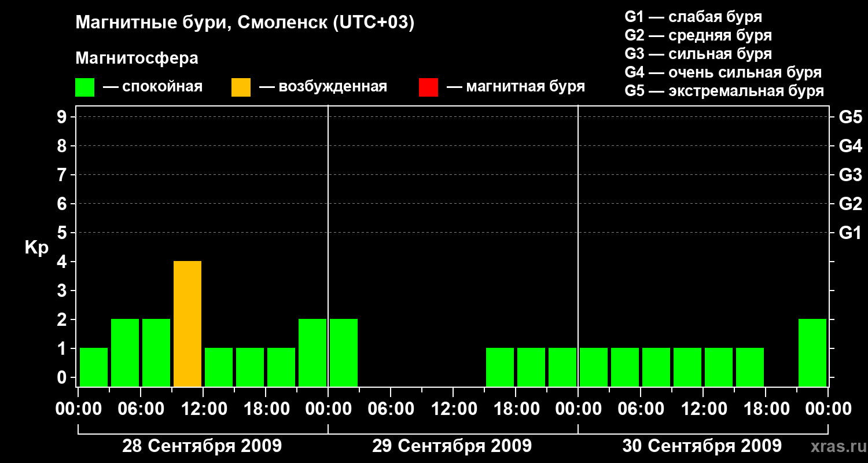Click 'G2 — средняя буря' legend line

(x=698, y=35)
